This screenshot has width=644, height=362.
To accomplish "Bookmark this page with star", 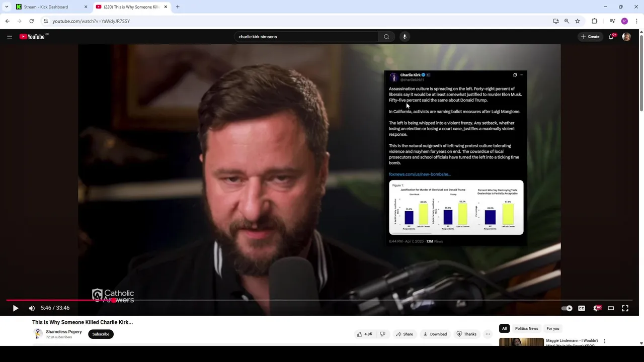I will 578,21.
